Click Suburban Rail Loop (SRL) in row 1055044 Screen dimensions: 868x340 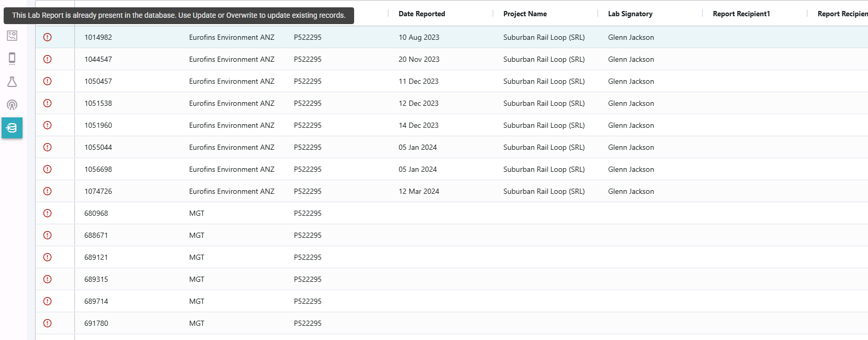[544, 147]
